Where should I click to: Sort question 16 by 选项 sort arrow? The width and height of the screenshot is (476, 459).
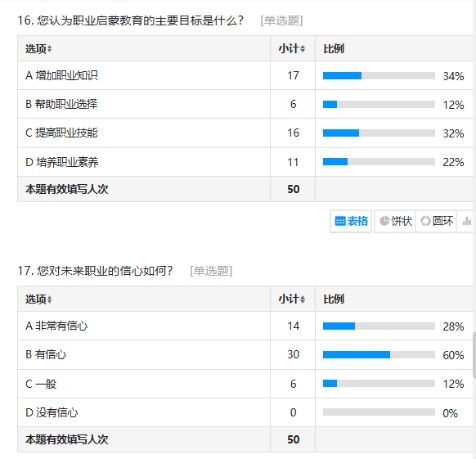[x=50, y=49]
